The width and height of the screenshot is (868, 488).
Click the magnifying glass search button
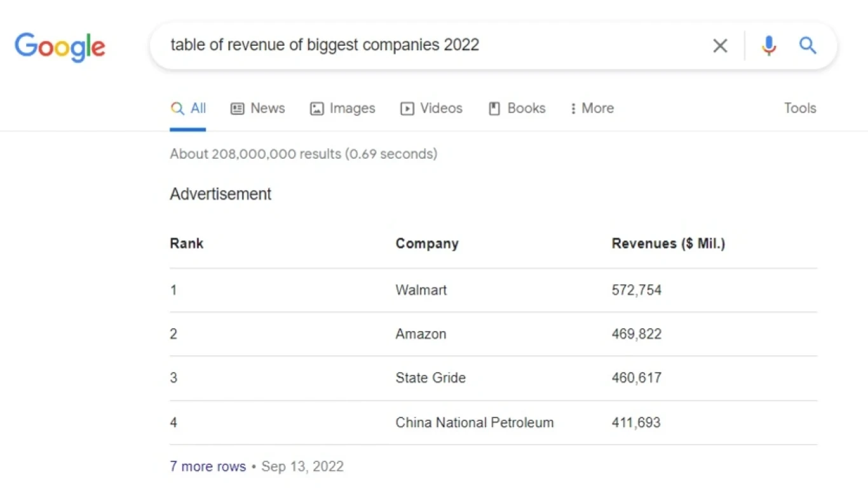[808, 45]
